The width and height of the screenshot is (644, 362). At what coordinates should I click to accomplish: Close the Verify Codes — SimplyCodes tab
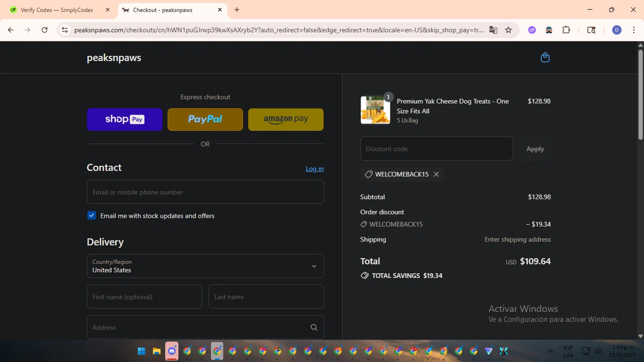point(108,10)
